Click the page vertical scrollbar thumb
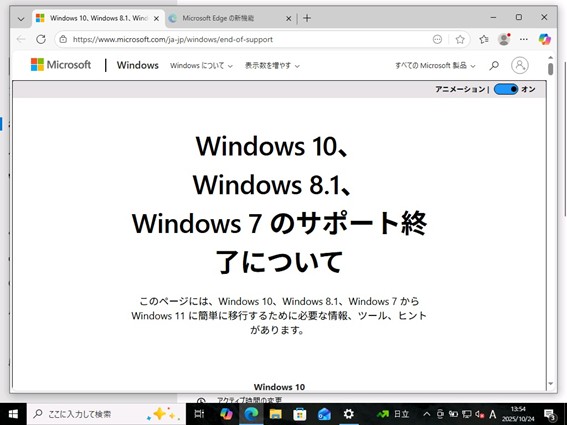567x425 pixels. (550, 69)
